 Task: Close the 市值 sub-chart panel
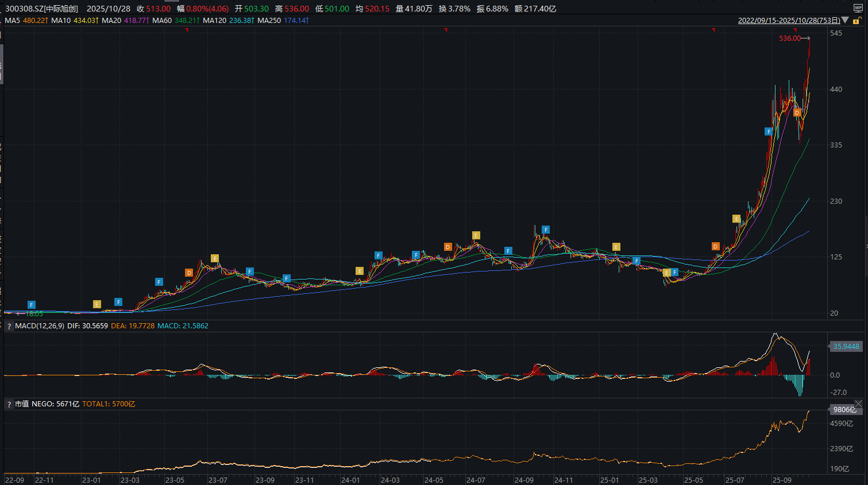pos(858,404)
